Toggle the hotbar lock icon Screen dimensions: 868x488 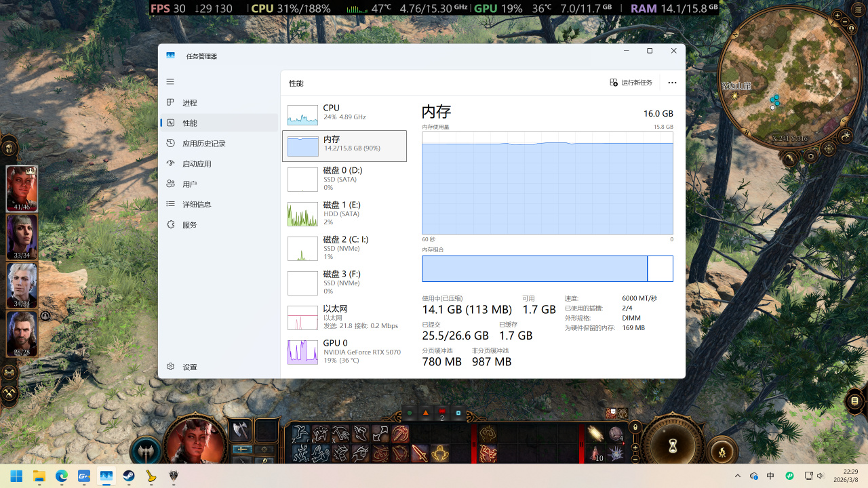(x=635, y=427)
